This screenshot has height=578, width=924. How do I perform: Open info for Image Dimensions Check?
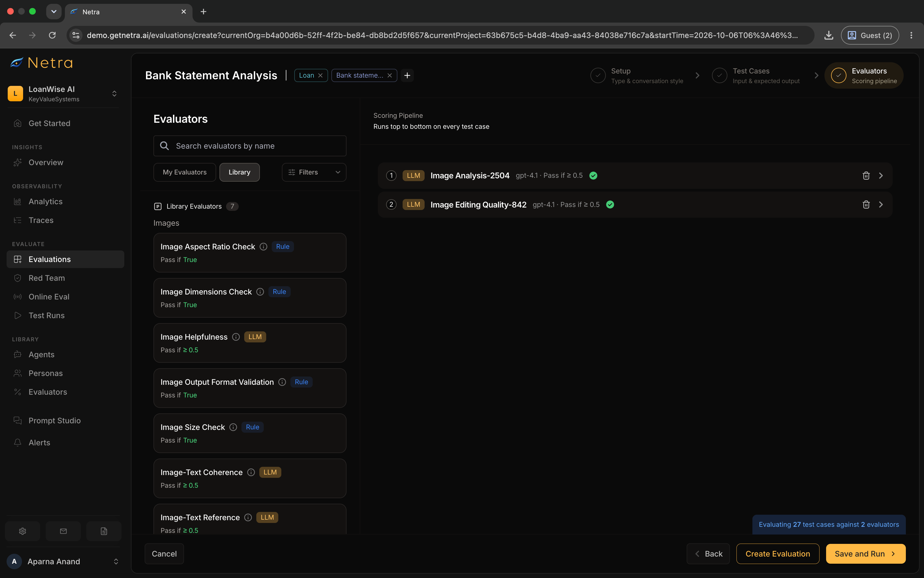point(260,292)
